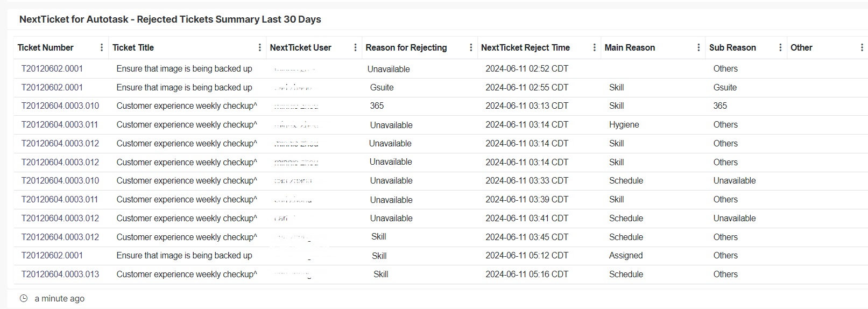Sort by Ticket Number column header

46,47
